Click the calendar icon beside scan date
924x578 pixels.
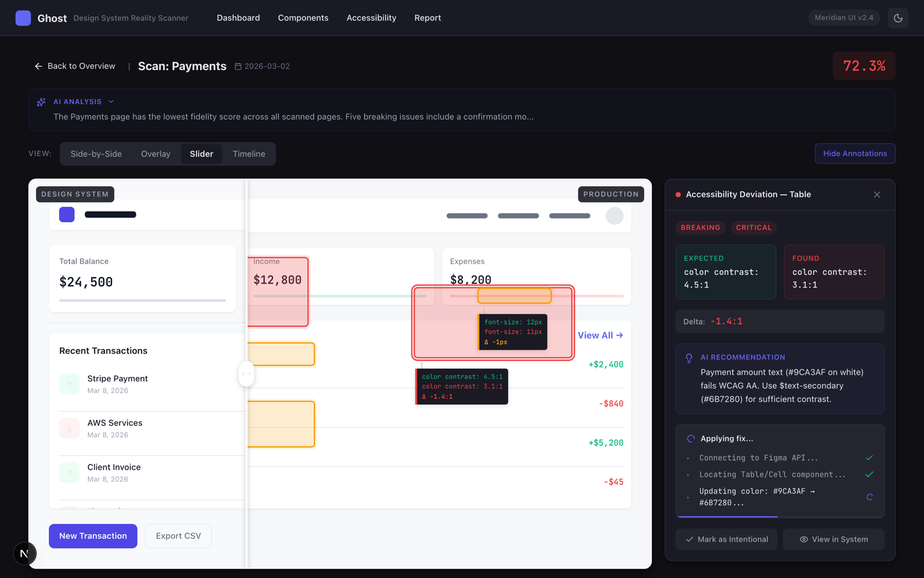point(238,66)
